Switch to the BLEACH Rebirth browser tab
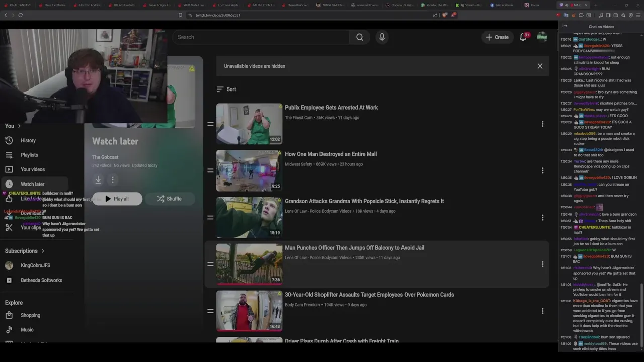Image resolution: width=644 pixels, height=362 pixels. pyautogui.click(x=122, y=5)
